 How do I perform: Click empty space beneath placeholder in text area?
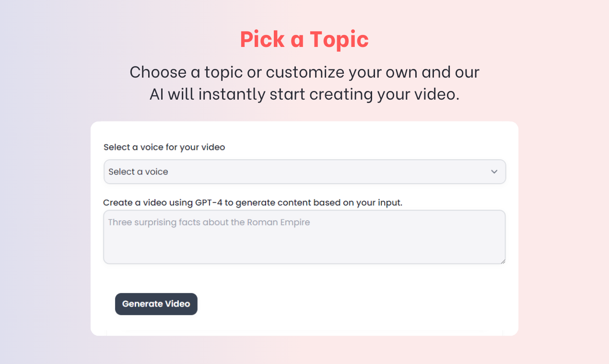[304, 247]
